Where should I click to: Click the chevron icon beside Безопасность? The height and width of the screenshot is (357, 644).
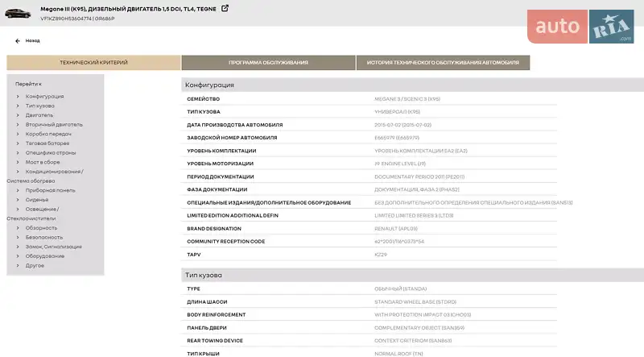tap(18, 237)
